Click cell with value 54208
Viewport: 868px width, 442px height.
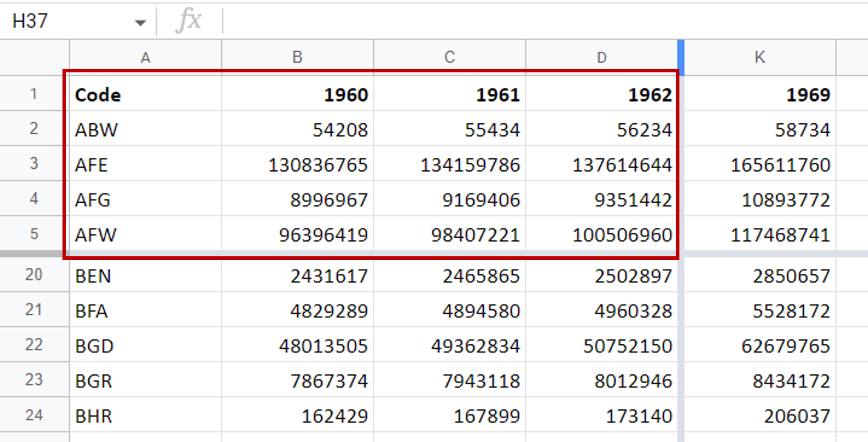(298, 129)
